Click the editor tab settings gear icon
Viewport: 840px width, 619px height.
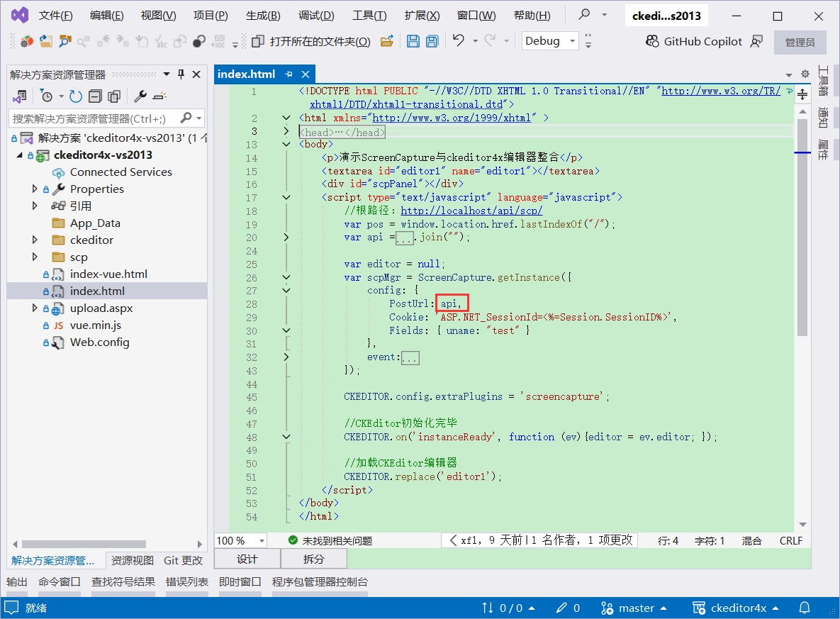[x=805, y=74]
